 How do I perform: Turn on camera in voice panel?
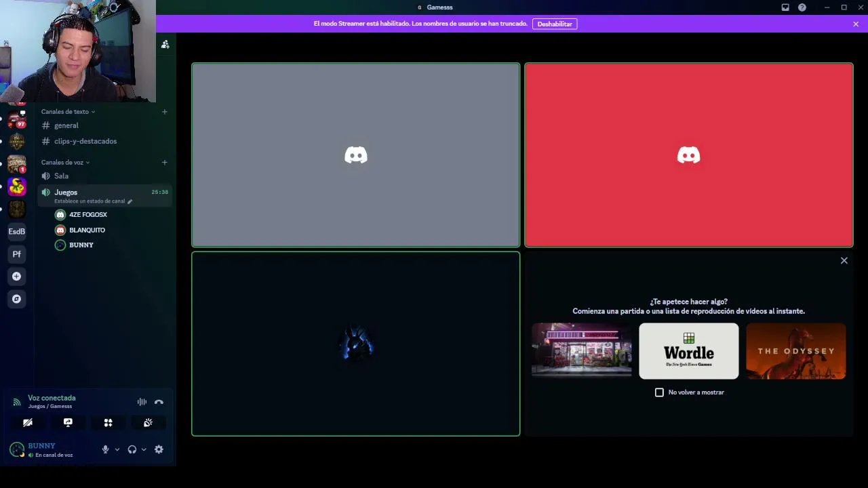(28, 423)
